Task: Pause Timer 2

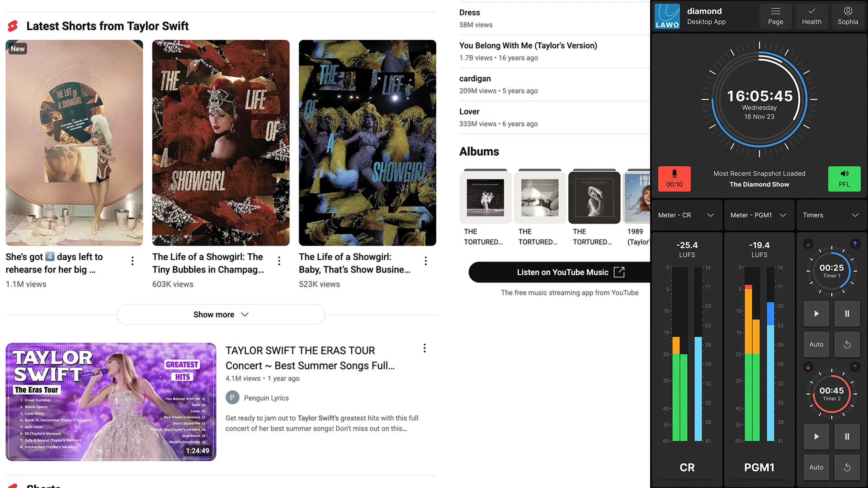Action: click(847, 436)
